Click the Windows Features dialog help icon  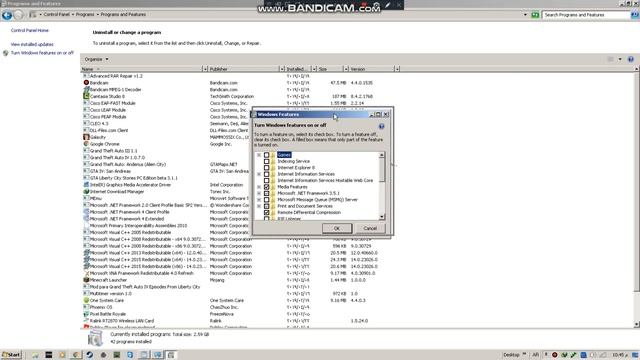[381, 127]
